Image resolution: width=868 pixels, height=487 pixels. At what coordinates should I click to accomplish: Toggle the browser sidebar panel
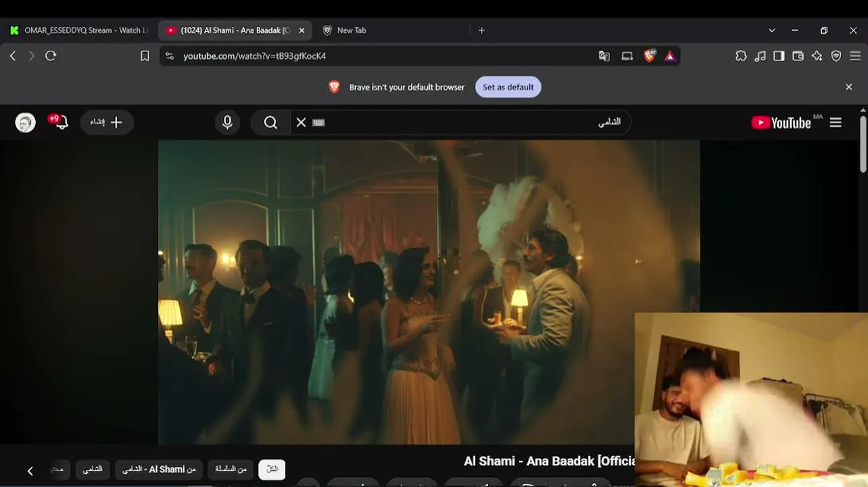click(x=779, y=56)
